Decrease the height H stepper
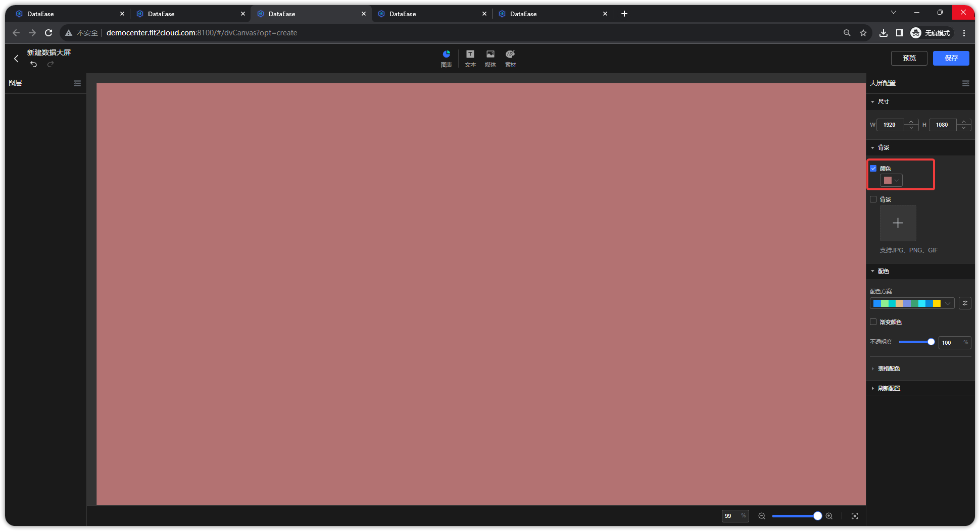The image size is (980, 531). click(964, 128)
